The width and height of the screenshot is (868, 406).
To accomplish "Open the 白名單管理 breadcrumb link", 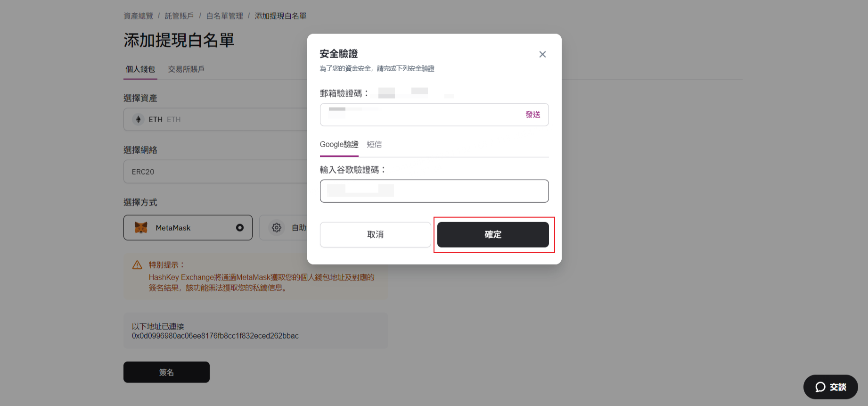I will click(224, 16).
